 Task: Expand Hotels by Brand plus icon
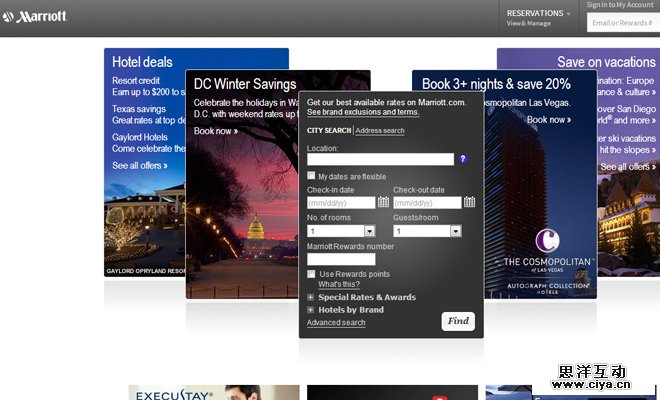(x=311, y=310)
